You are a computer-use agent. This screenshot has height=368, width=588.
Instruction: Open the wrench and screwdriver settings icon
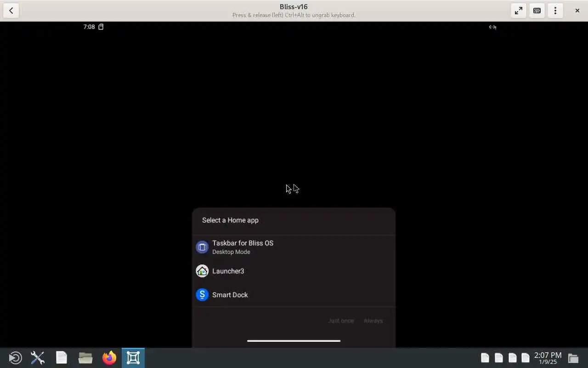tap(38, 358)
